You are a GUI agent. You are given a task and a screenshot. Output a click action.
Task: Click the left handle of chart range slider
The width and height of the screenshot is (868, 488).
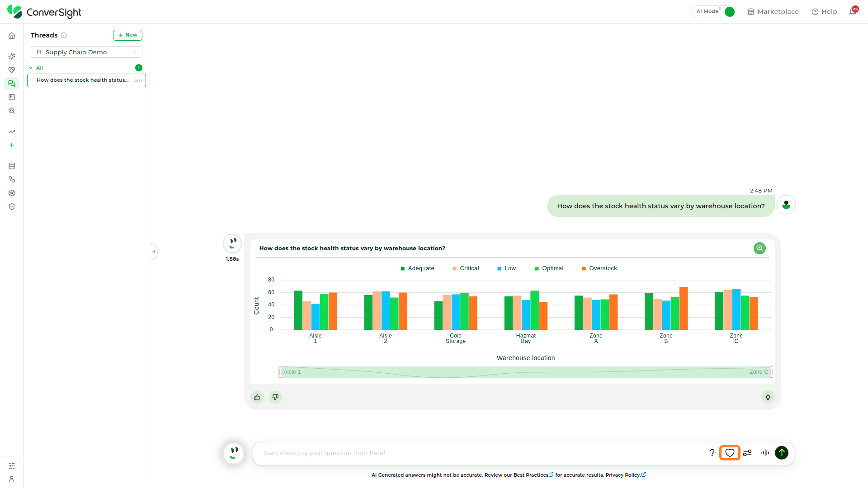[x=280, y=372]
